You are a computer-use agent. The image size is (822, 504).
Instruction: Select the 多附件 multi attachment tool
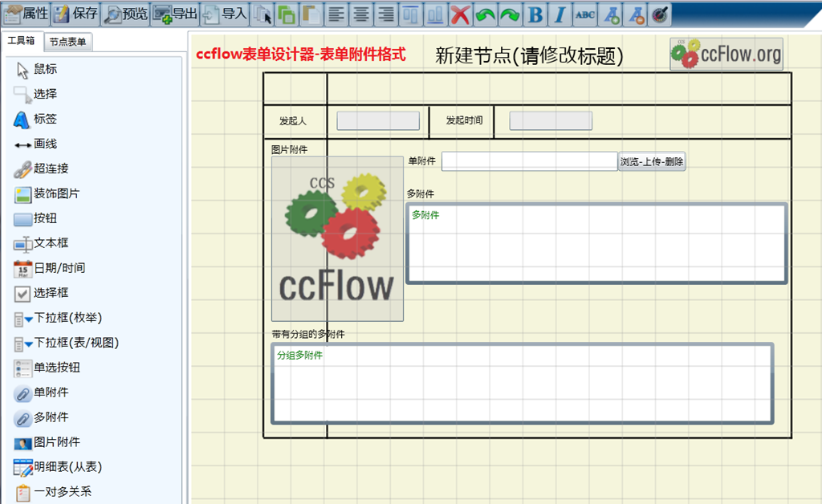42,417
